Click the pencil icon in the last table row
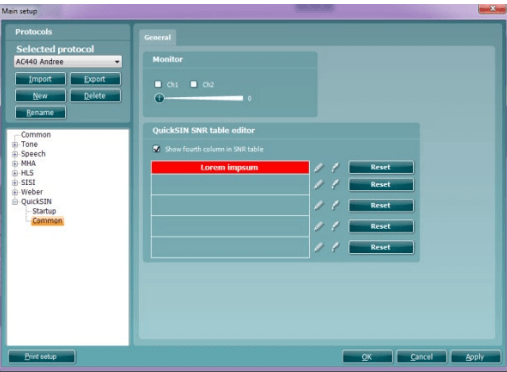This screenshot has width=507, height=372. tap(319, 247)
